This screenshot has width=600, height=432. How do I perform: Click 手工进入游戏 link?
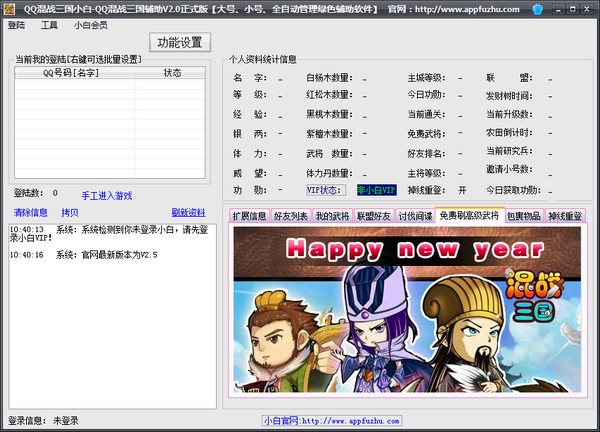click(107, 196)
